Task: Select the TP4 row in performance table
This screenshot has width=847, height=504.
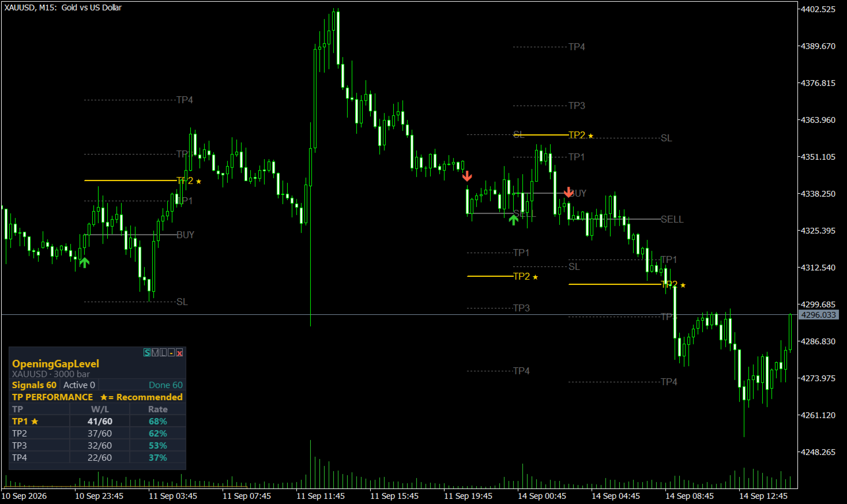Action: [98, 458]
